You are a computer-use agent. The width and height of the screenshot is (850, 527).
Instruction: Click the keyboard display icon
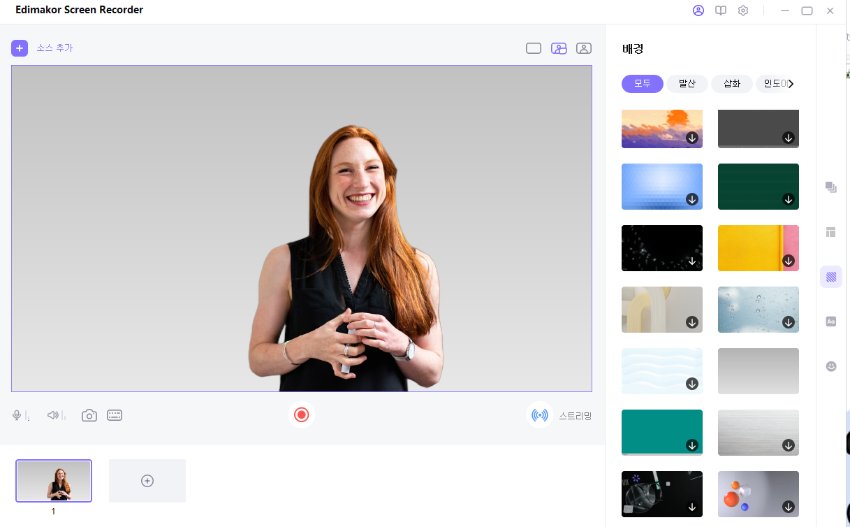[115, 415]
